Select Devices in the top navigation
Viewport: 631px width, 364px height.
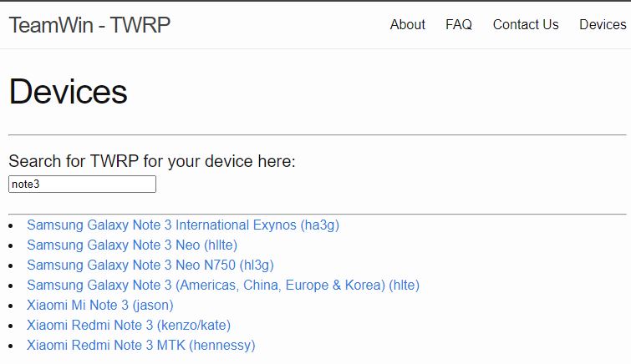(x=603, y=24)
